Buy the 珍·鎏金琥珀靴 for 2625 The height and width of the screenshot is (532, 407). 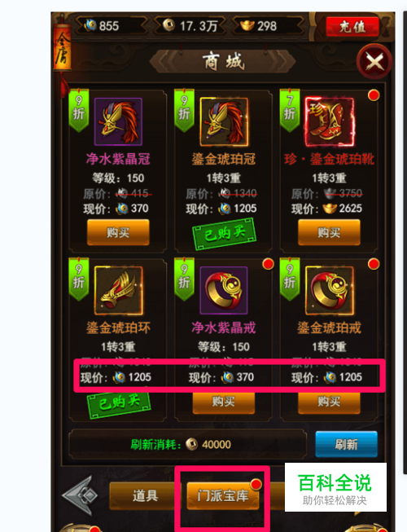coord(329,232)
